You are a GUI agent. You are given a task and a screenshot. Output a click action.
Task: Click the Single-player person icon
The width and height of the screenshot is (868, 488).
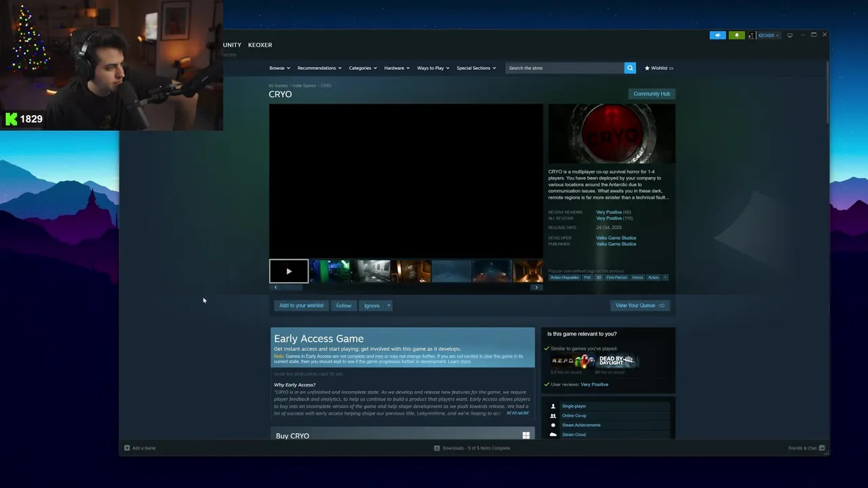[553, 406]
